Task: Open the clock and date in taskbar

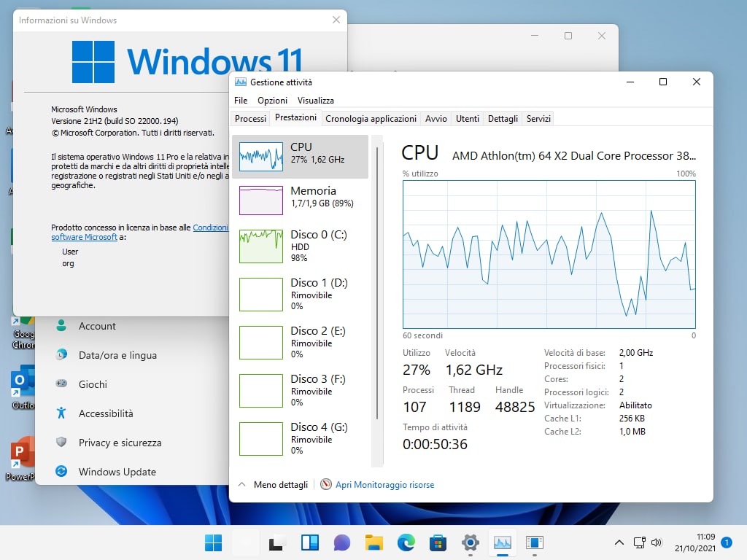Action: pyautogui.click(x=694, y=542)
